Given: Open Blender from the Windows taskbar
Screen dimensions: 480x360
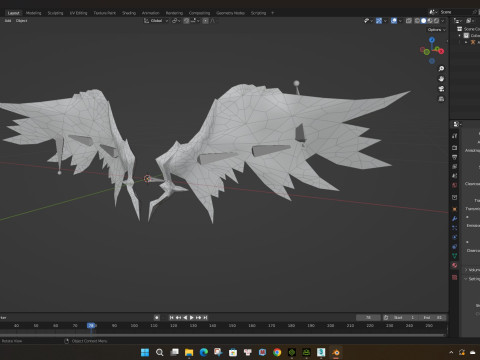Looking at the screenshot, I should point(336,352).
